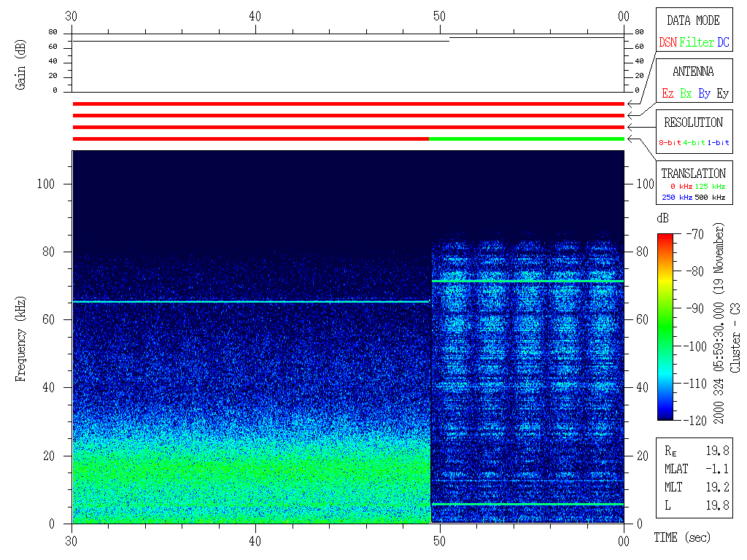Click the 8-bit resolution label
This screenshot has width=747, height=560.
670,143
